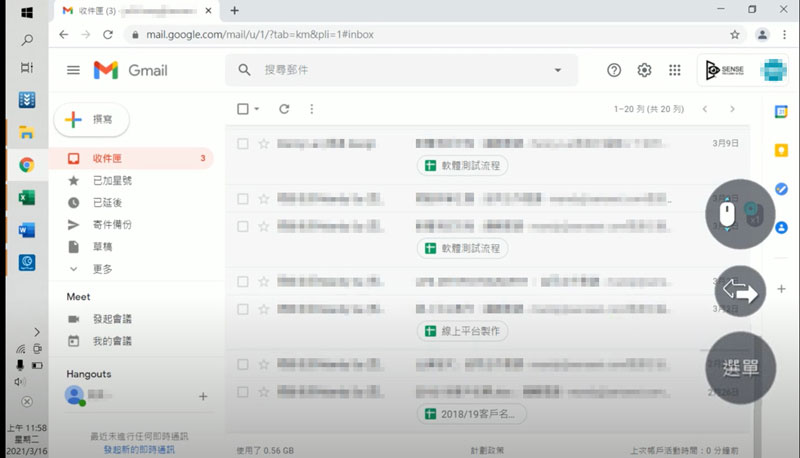Open the Gmail support help icon
Viewport: 800px width, 458px height.
[x=614, y=70]
